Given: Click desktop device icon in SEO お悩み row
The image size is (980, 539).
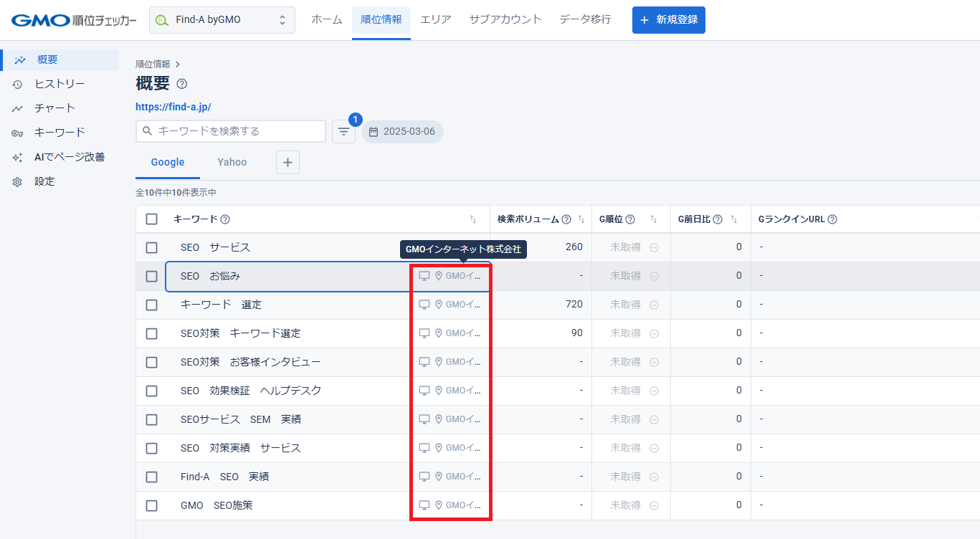Looking at the screenshot, I should point(424,276).
